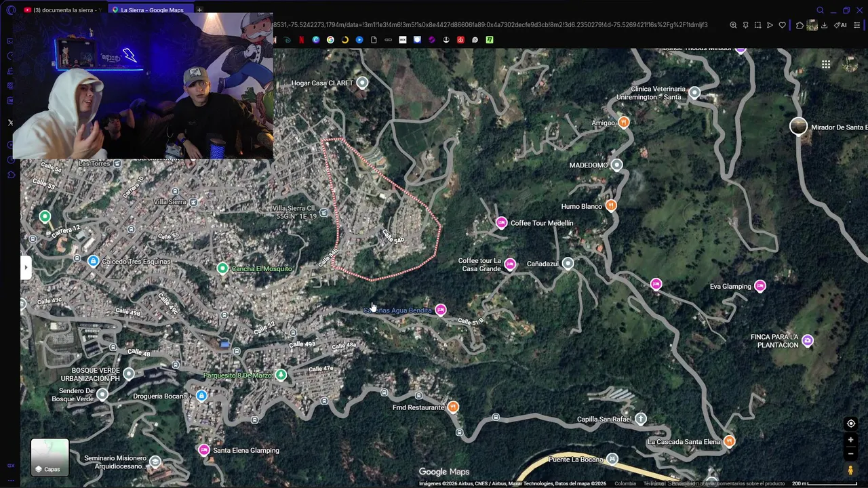Select the Puente La Bocana marker
The height and width of the screenshot is (488, 868).
[613, 459]
